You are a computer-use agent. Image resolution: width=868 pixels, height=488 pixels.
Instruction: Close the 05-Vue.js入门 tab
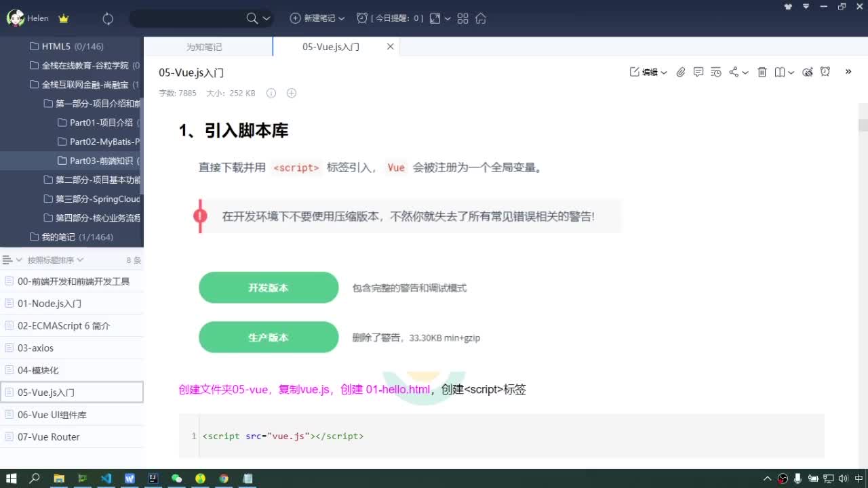point(390,47)
